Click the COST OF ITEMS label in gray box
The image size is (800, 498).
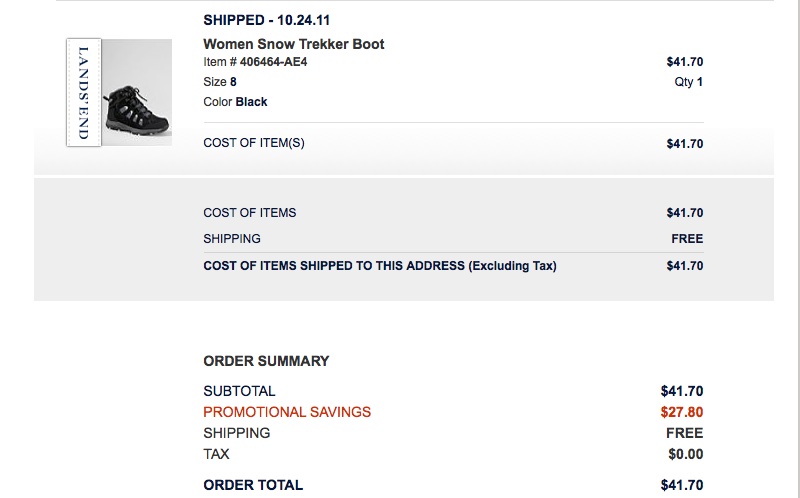(x=249, y=213)
